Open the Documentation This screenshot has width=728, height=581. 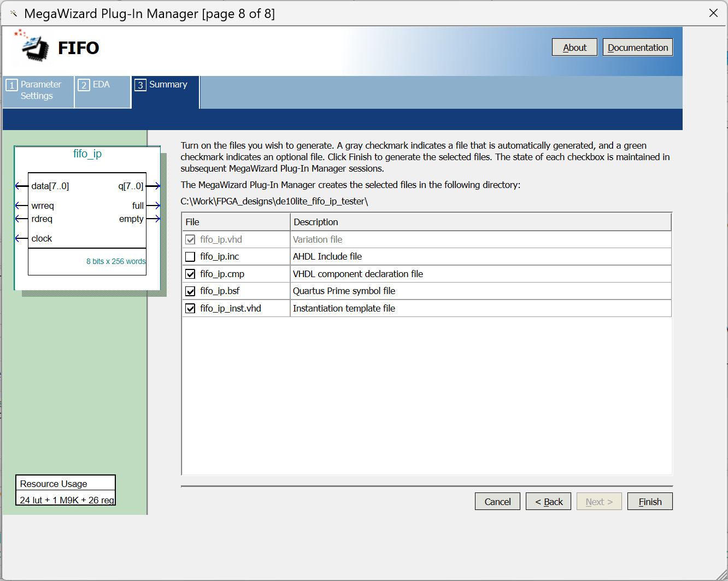tap(637, 48)
